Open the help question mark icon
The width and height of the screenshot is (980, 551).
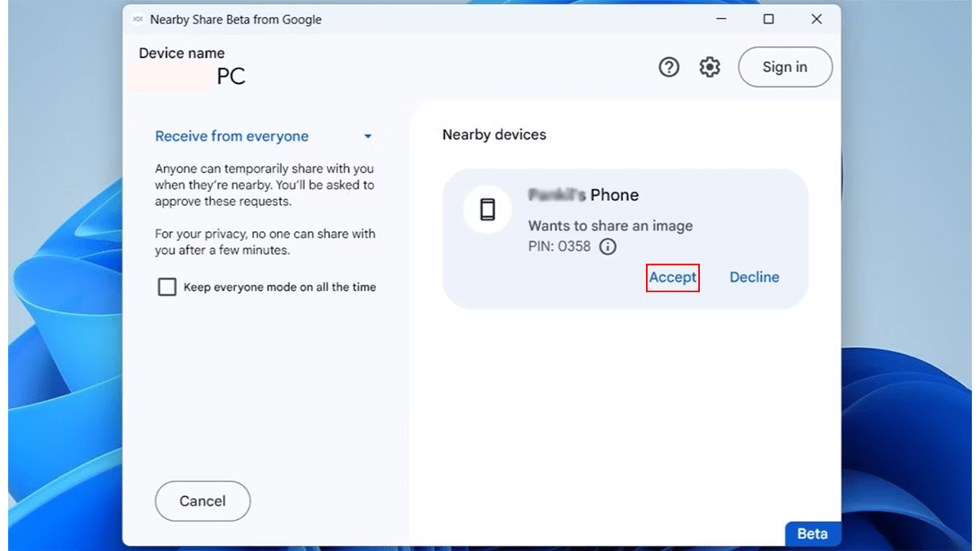[669, 68]
